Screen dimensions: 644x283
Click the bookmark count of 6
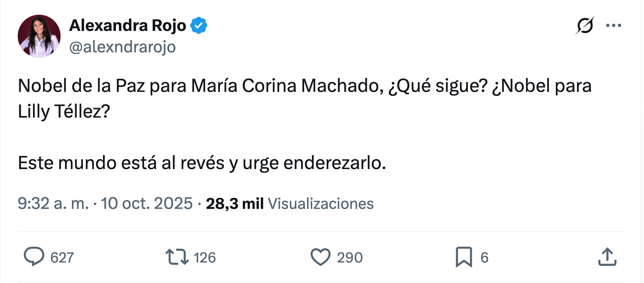pyautogui.click(x=484, y=258)
